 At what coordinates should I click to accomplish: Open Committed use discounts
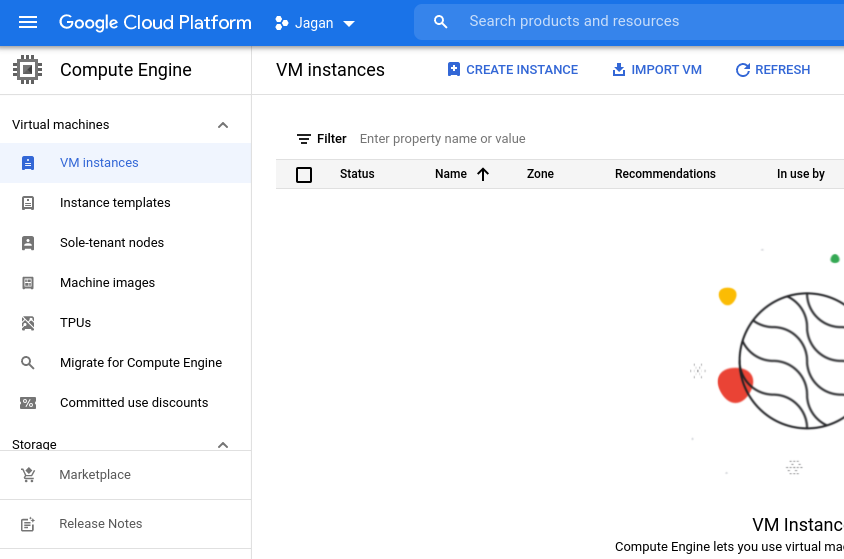click(134, 402)
